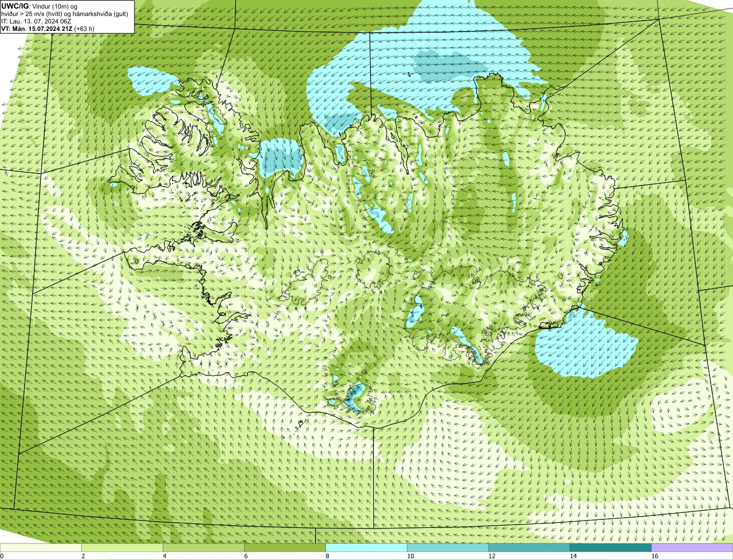The image size is (733, 560).
Task: Click the "8" legend scale label
Action: (x=327, y=556)
